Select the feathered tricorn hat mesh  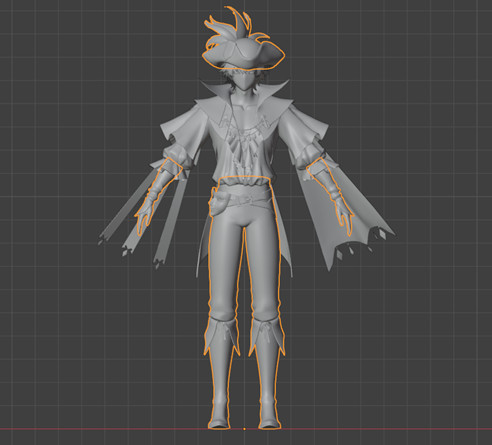coord(243,53)
